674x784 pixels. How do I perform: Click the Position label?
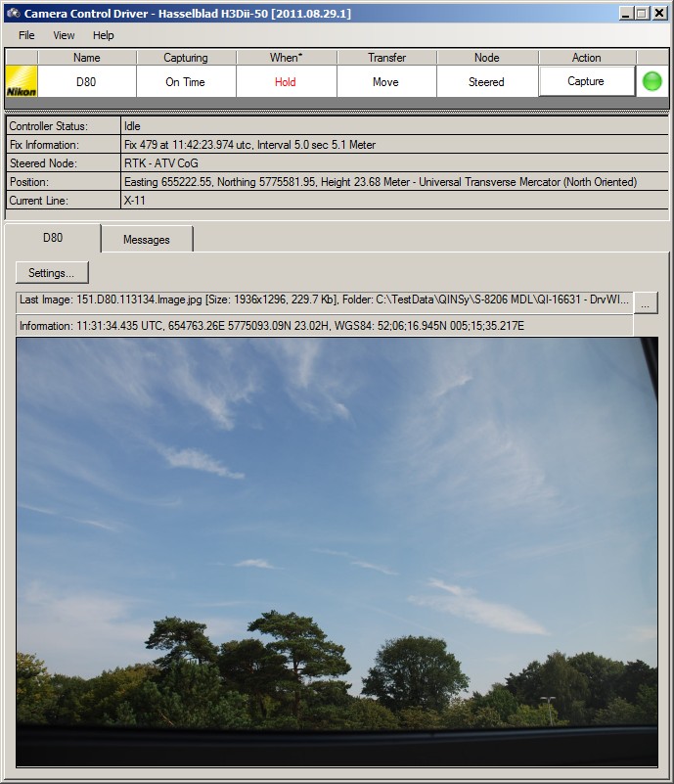pos(63,181)
